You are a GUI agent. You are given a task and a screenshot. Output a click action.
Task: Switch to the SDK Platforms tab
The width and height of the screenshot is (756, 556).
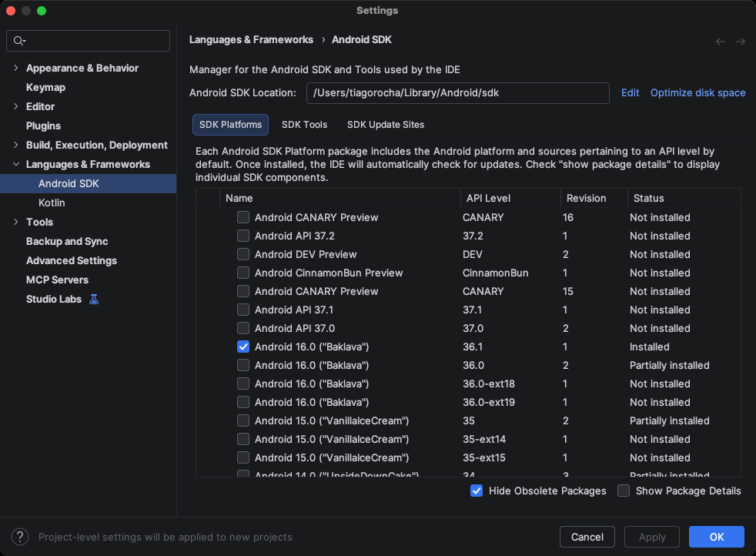pos(230,125)
